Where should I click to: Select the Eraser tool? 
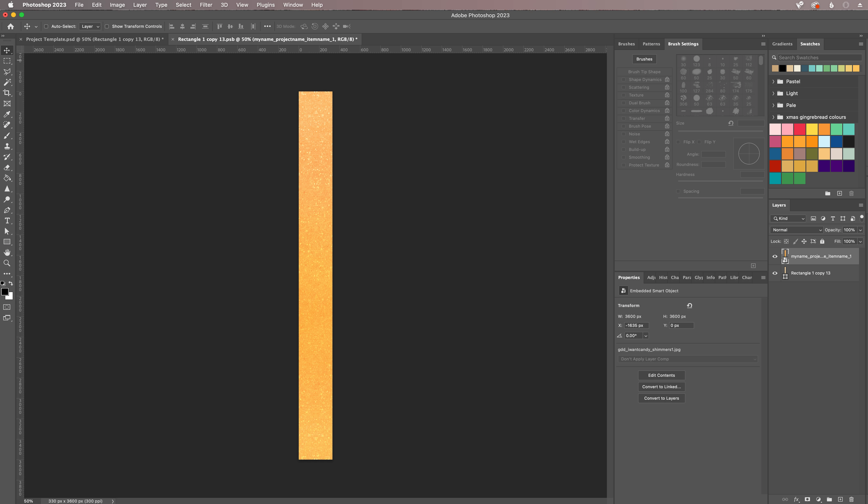point(7,168)
